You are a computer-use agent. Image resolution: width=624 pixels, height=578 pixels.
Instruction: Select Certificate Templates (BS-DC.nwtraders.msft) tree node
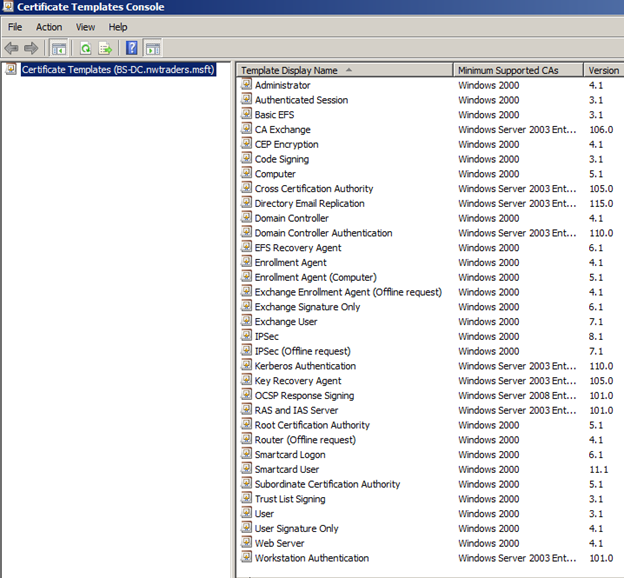tap(118, 70)
